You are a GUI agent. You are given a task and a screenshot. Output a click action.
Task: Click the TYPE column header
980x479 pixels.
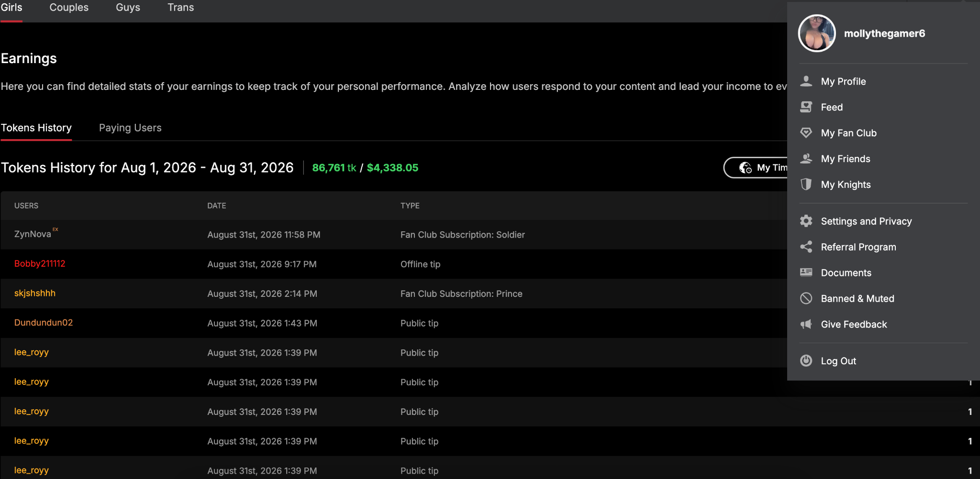[410, 206]
